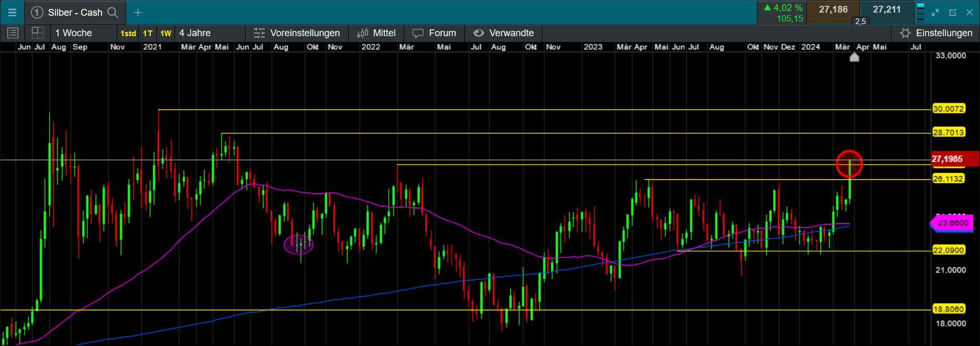Click the shrink chart arrows icon

[936, 13]
